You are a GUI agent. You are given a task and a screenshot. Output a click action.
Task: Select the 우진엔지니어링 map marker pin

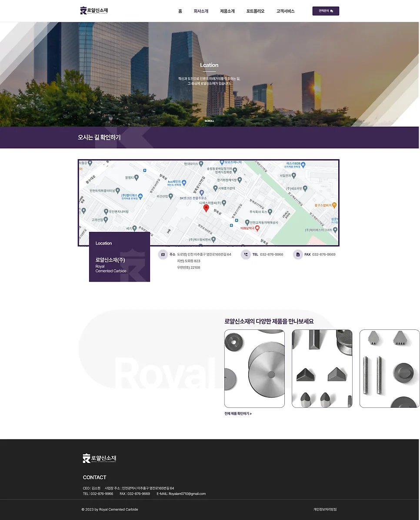click(106, 211)
